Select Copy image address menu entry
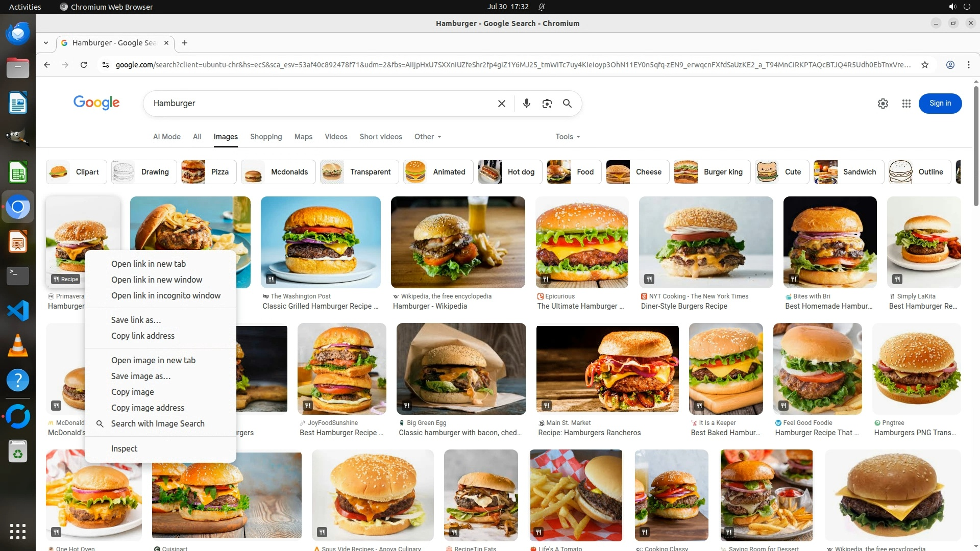Image resolution: width=980 pixels, height=551 pixels. (x=148, y=408)
